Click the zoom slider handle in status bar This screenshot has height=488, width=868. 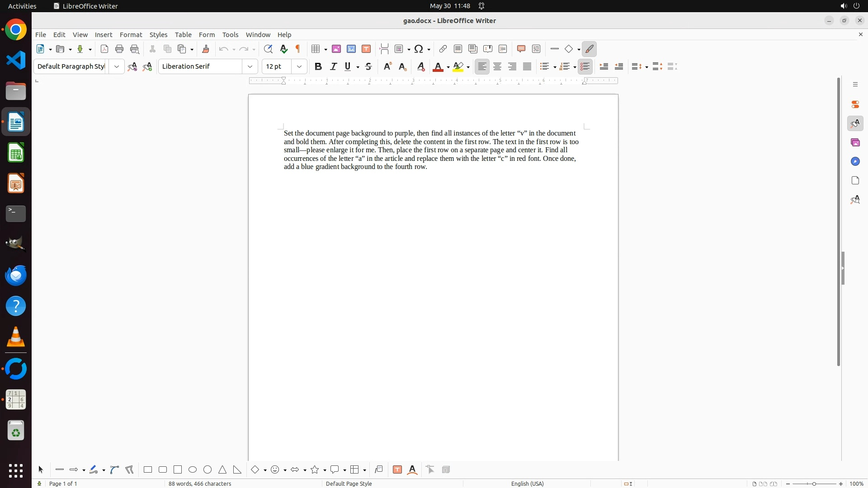pos(814,483)
